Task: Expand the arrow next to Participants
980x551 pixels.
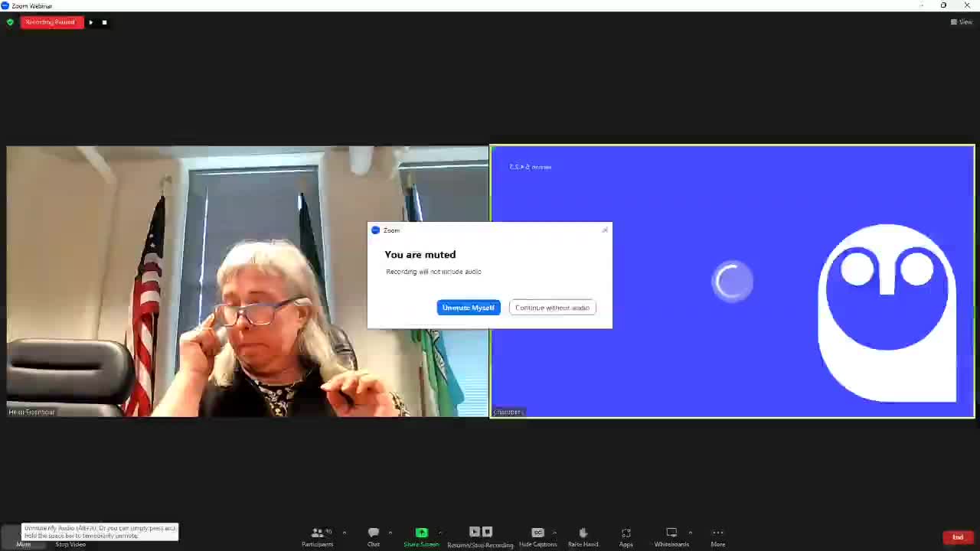Action: tap(344, 533)
